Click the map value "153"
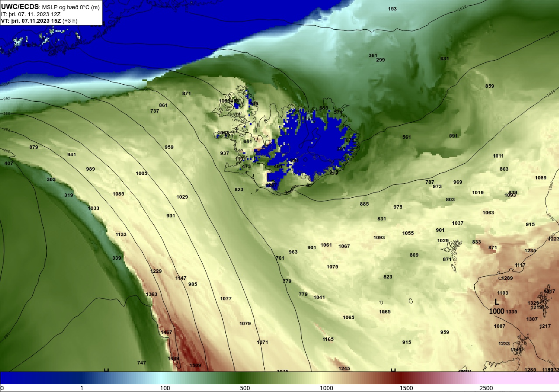The height and width of the screenshot is (392, 559). (x=393, y=9)
